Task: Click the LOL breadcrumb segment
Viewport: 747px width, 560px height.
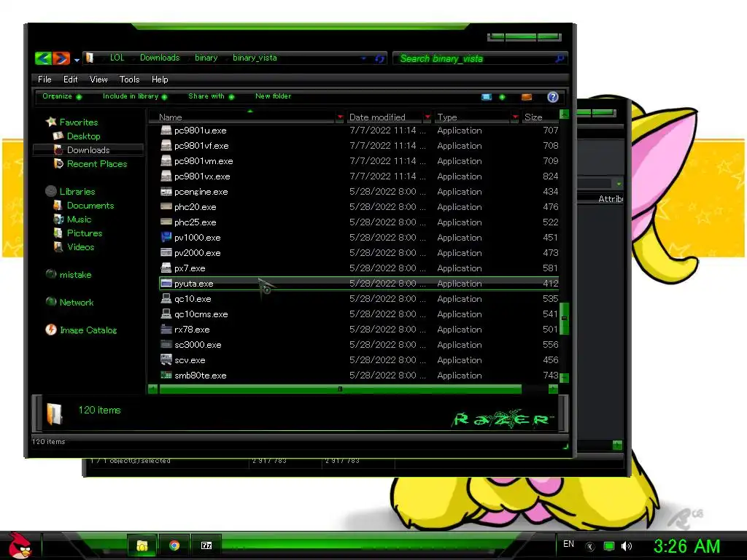Action: pyautogui.click(x=117, y=58)
